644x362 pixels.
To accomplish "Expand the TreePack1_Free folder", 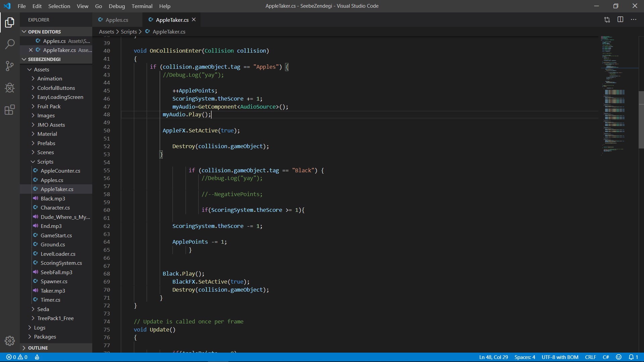I will point(55,318).
